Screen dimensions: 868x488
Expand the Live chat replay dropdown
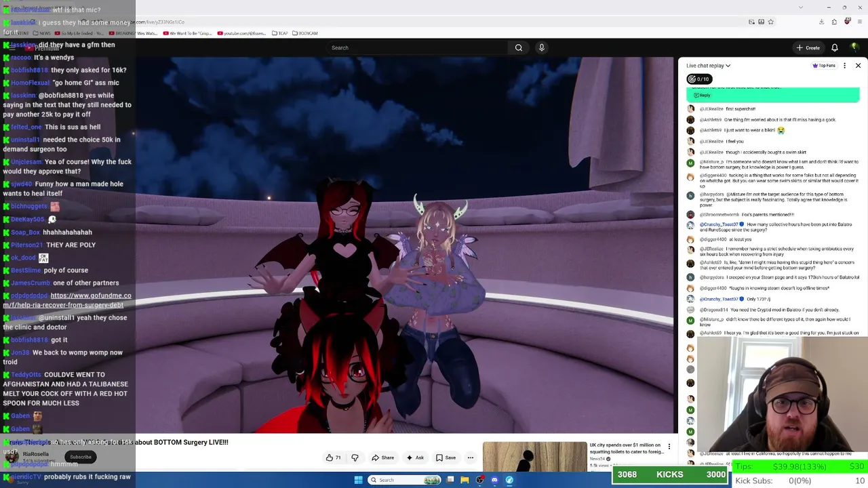tap(708, 66)
